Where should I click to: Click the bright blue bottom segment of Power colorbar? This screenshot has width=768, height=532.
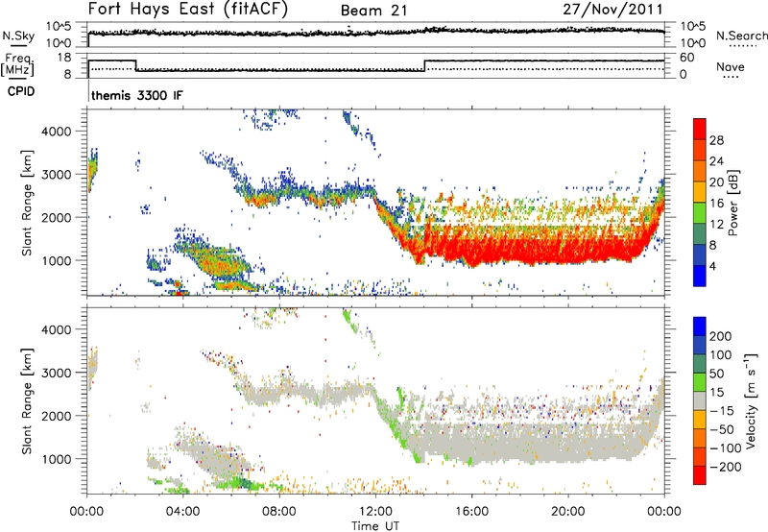700,276
